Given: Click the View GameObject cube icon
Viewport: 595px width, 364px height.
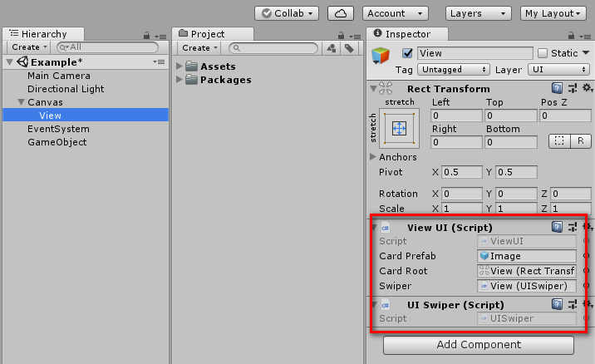Looking at the screenshot, I should pyautogui.click(x=381, y=56).
